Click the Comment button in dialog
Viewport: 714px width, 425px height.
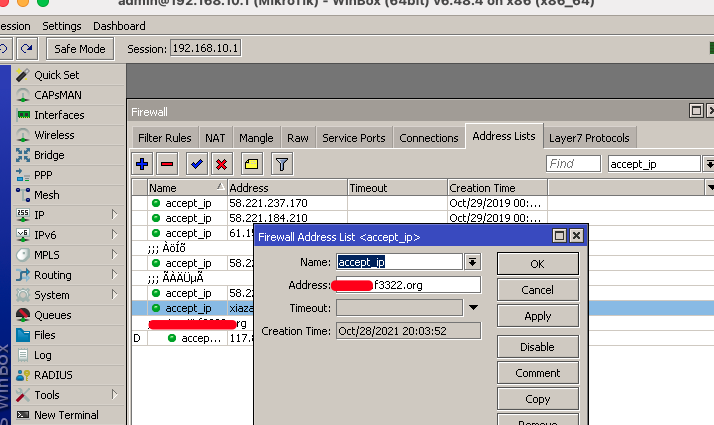pos(537,373)
